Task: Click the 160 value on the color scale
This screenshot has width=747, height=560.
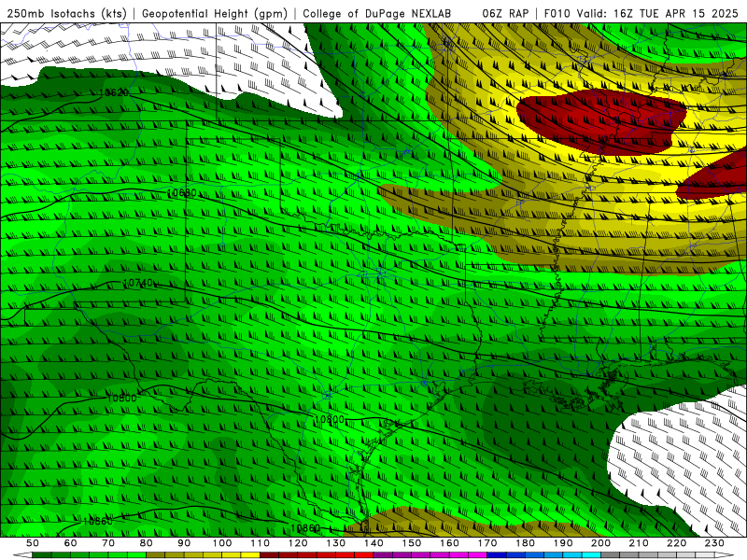Action: pos(449,543)
